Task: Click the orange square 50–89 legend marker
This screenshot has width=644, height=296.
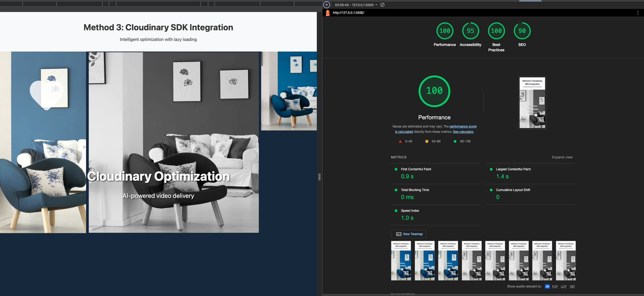Action: coord(427,142)
